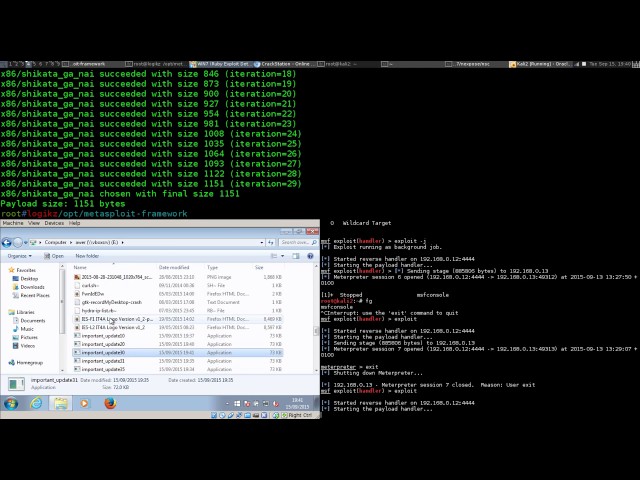640x480 pixels.
Task: Select the important_update10 application file
Action: tap(178, 336)
